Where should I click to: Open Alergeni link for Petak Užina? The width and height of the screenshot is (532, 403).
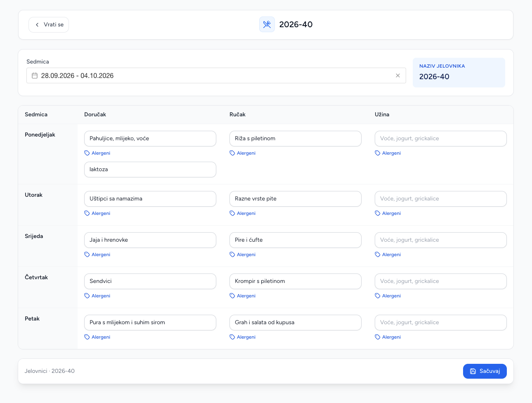point(388,337)
